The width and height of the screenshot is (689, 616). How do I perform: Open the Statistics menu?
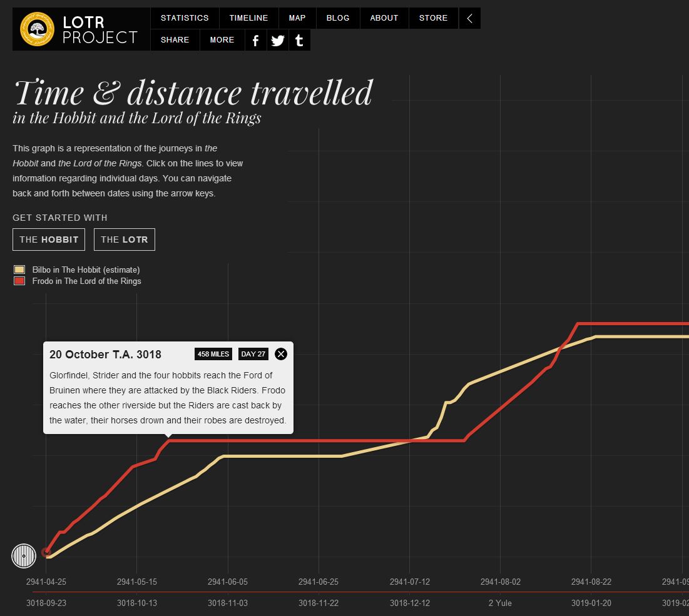pyautogui.click(x=185, y=18)
